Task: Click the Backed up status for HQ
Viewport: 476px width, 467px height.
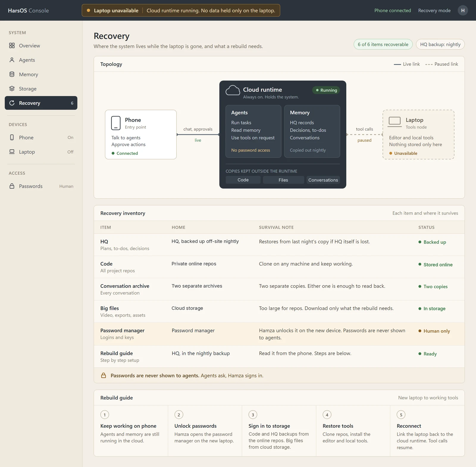Action: tap(432, 242)
